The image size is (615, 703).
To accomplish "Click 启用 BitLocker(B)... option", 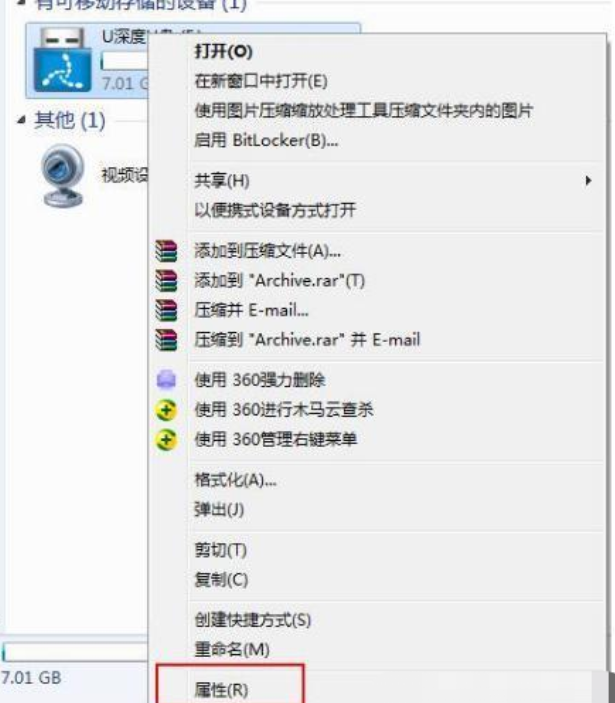I will pos(266,141).
